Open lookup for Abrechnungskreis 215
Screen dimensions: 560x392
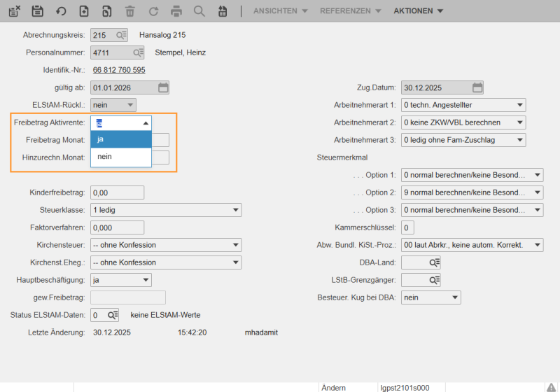[x=121, y=35]
